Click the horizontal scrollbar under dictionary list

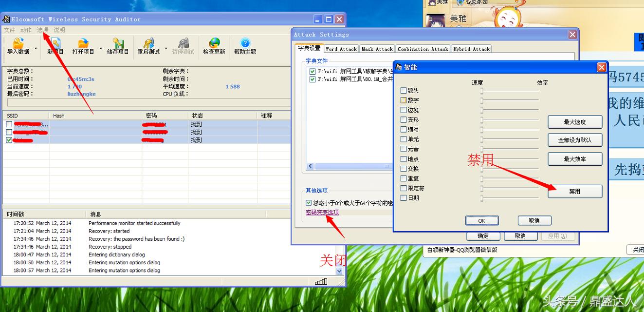pyautogui.click(x=350, y=166)
